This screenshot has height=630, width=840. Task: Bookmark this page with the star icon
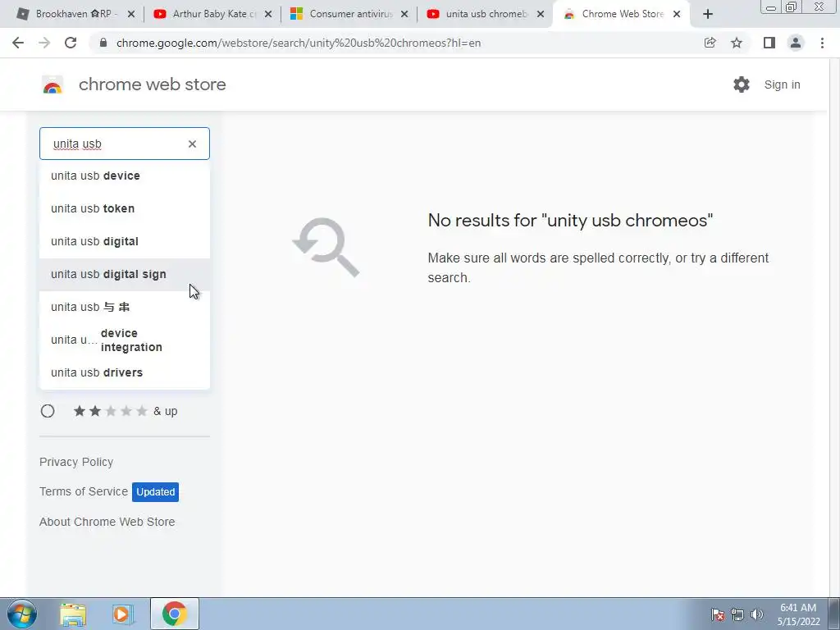[x=737, y=43]
